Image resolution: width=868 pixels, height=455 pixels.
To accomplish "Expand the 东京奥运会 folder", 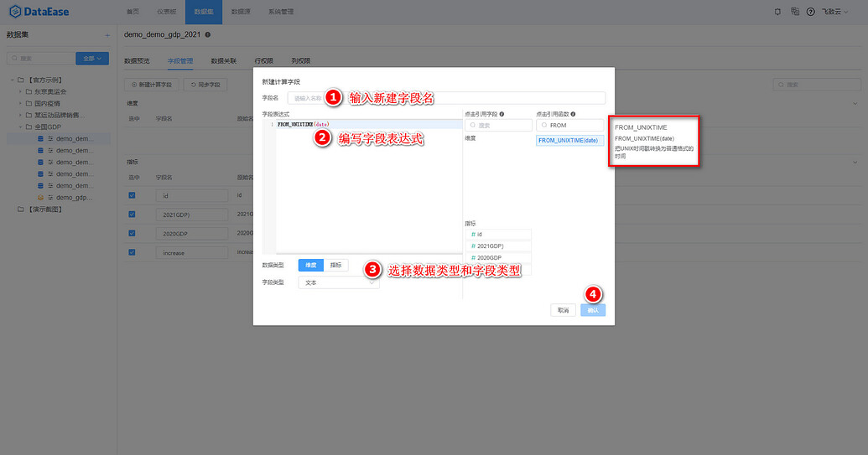I will pyautogui.click(x=20, y=92).
